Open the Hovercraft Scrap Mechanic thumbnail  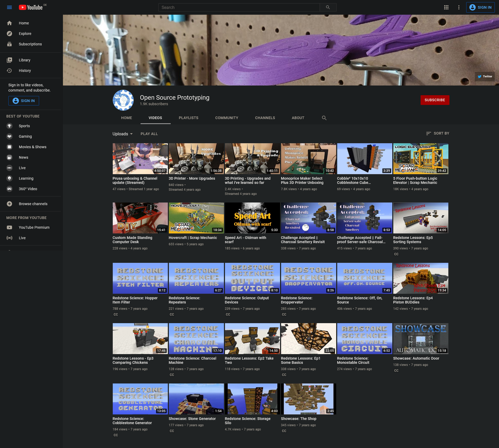(196, 218)
